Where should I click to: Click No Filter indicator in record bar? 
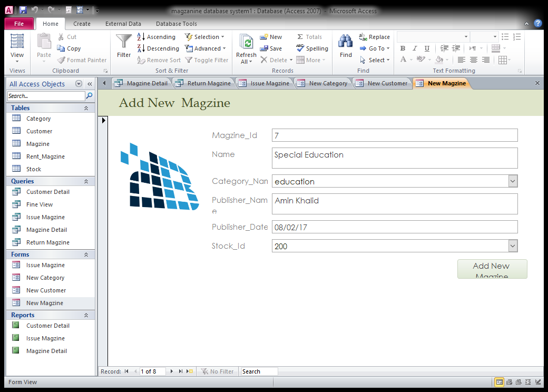[217, 371]
